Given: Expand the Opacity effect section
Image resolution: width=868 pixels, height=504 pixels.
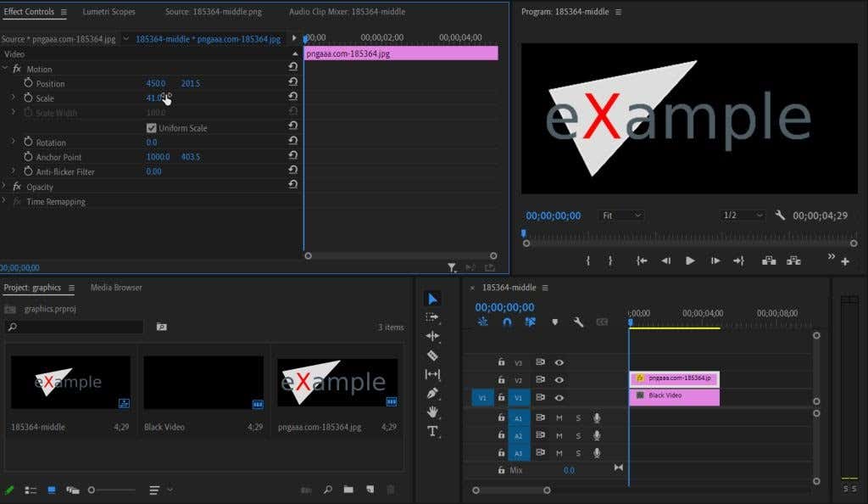Looking at the screenshot, I should [5, 187].
